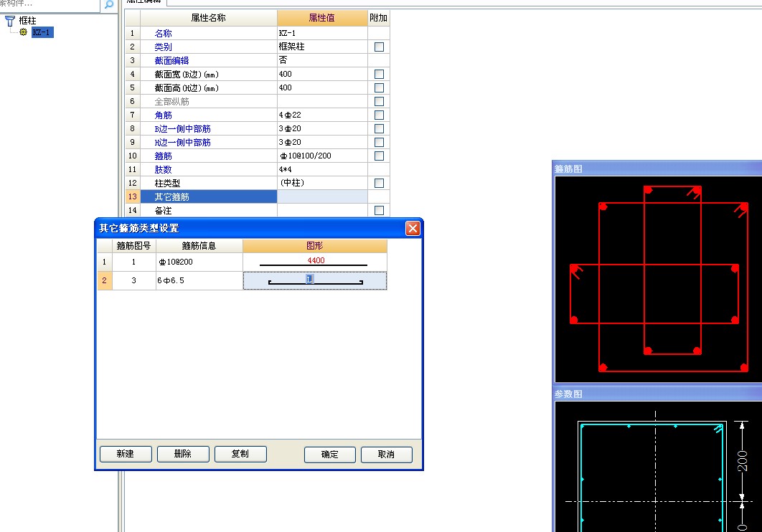Image resolution: width=762 pixels, height=532 pixels.
Task: Click the 箍筋信息 column header
Action: coord(199,246)
